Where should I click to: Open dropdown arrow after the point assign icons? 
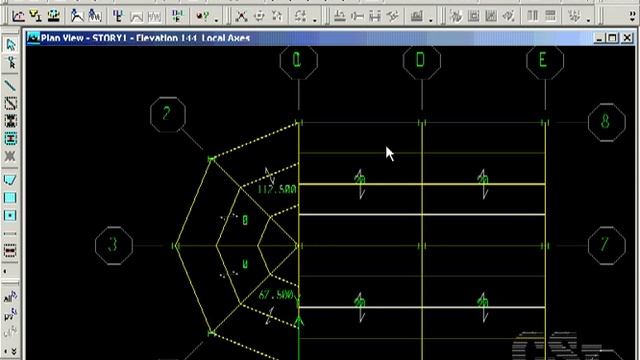[315, 19]
